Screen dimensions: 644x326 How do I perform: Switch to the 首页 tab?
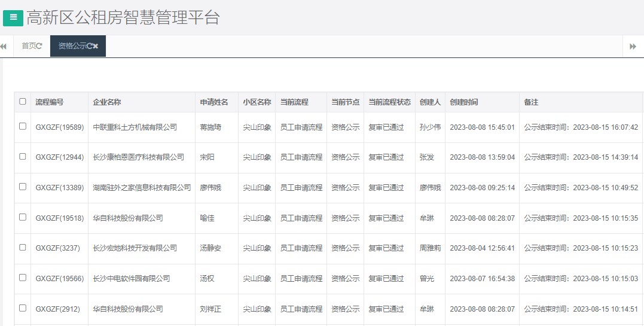(29, 46)
